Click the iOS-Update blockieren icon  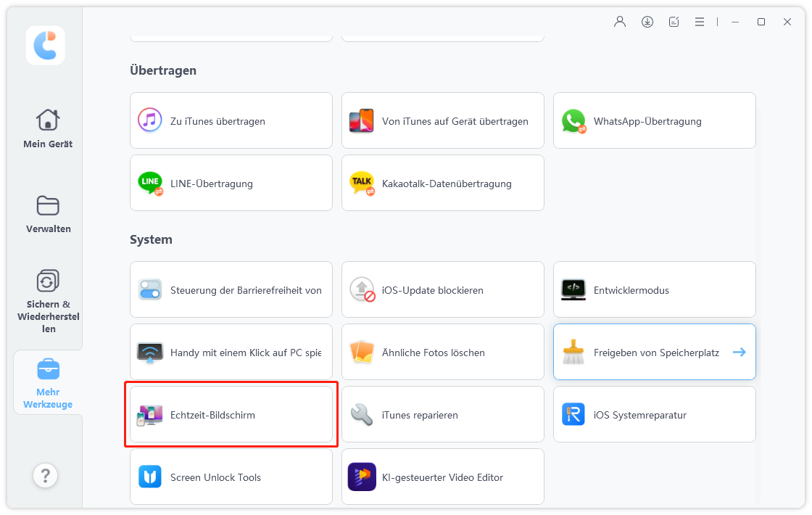pyautogui.click(x=362, y=289)
